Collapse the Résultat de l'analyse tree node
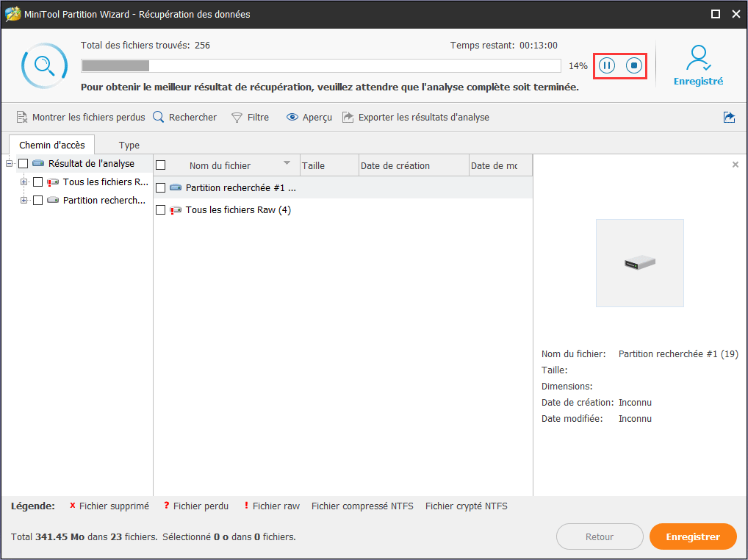 point(9,164)
